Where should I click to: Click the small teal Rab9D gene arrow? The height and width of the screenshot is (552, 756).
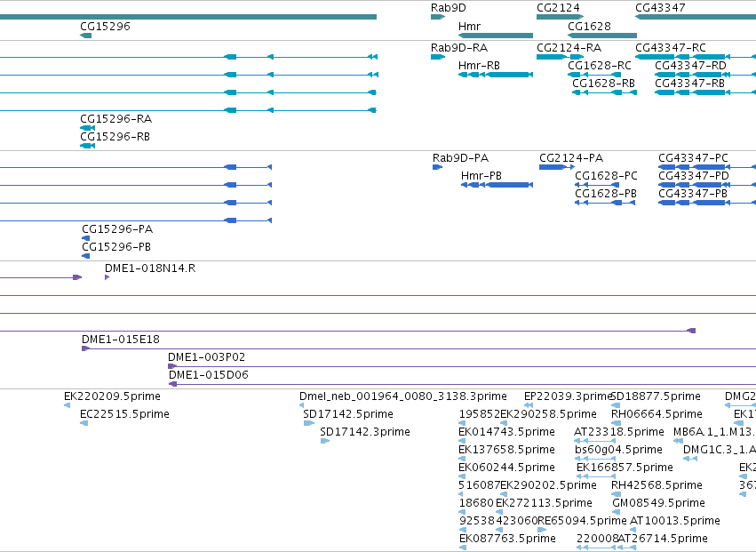[438, 17]
